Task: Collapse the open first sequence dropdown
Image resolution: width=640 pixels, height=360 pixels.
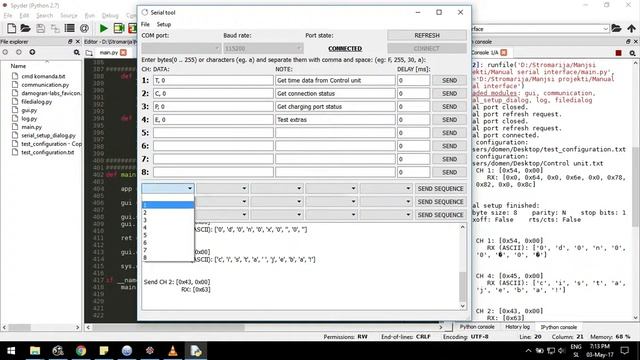Action: (168, 188)
